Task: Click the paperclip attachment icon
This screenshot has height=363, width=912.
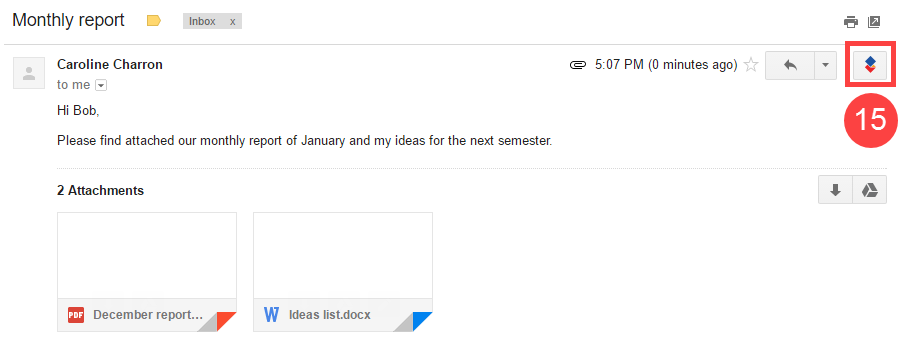Action: coord(578,65)
